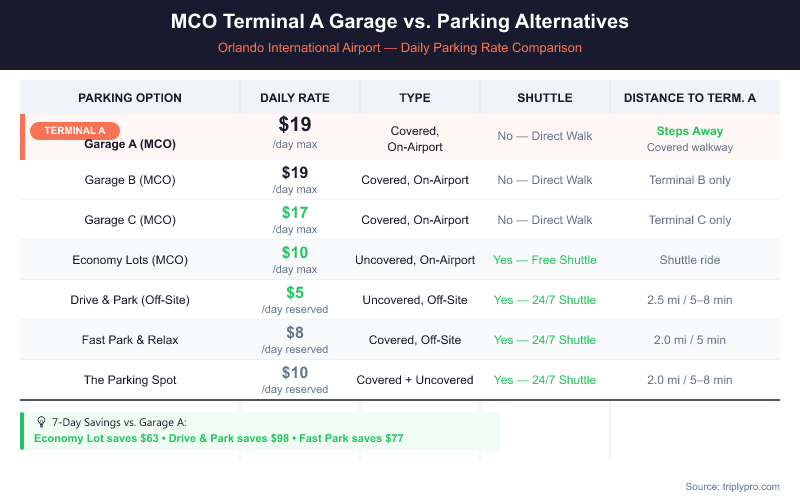Click the green $5 daily rate

(295, 292)
